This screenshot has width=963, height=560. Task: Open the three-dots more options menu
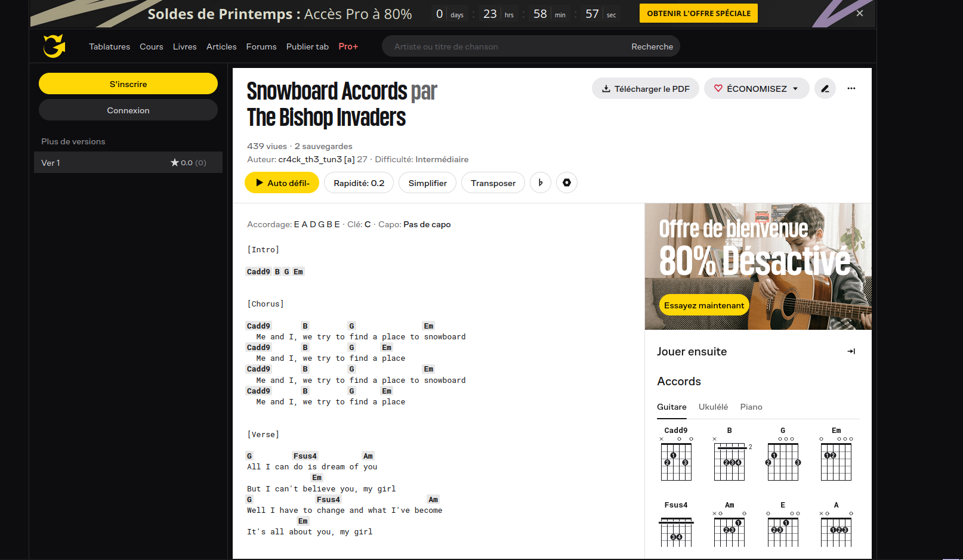coord(851,89)
